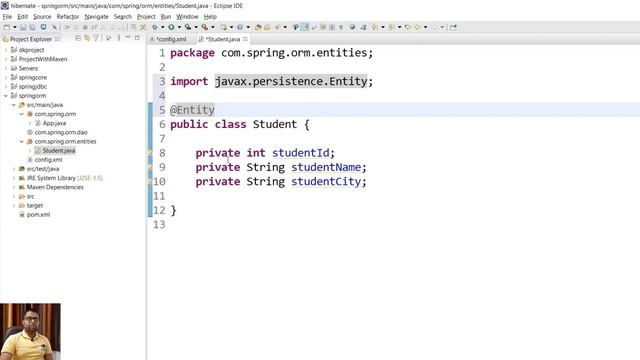Expand the Maven Dependencies node
The height and width of the screenshot is (360, 640).
[14, 187]
